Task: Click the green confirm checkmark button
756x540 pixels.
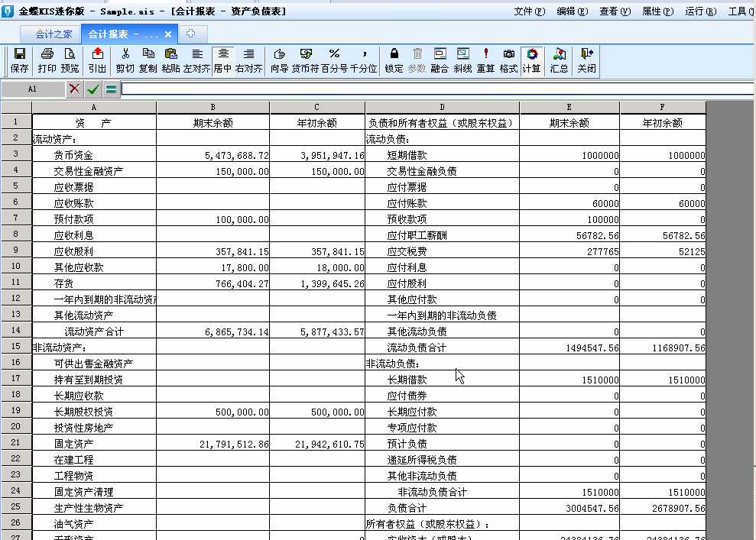Action: 93,89
